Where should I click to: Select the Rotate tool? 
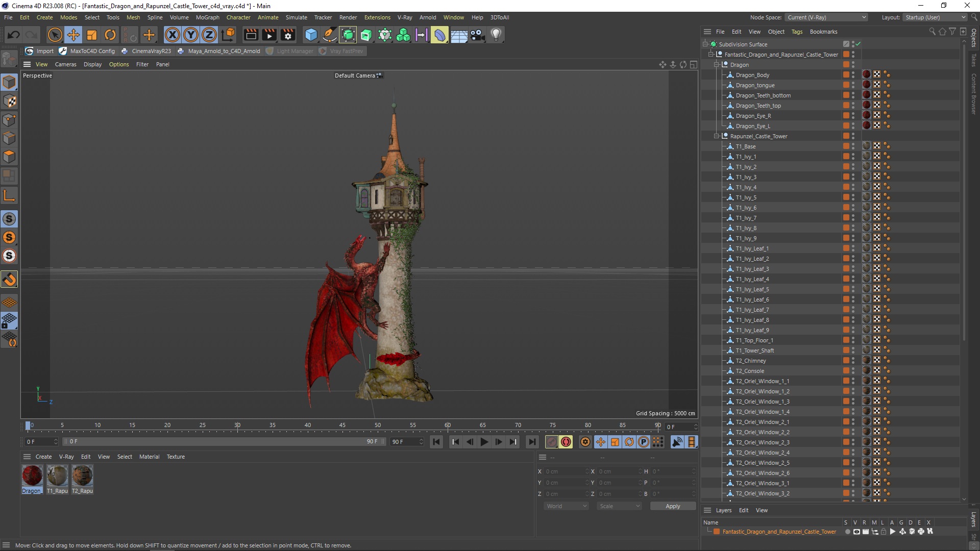(110, 35)
